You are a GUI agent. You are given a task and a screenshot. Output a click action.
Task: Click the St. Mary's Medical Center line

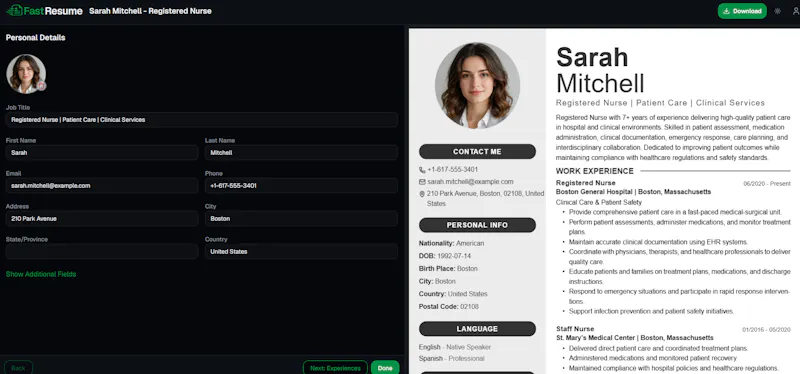tap(635, 338)
